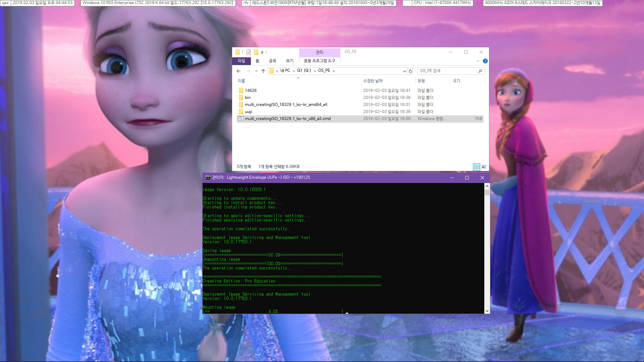Switch to large icons view layout

point(484,167)
